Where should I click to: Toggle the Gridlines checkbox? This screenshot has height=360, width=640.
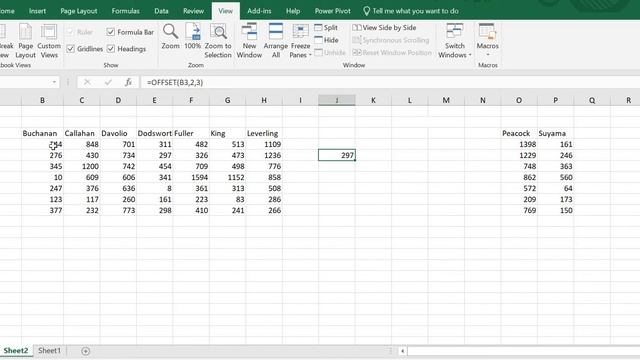[71, 49]
